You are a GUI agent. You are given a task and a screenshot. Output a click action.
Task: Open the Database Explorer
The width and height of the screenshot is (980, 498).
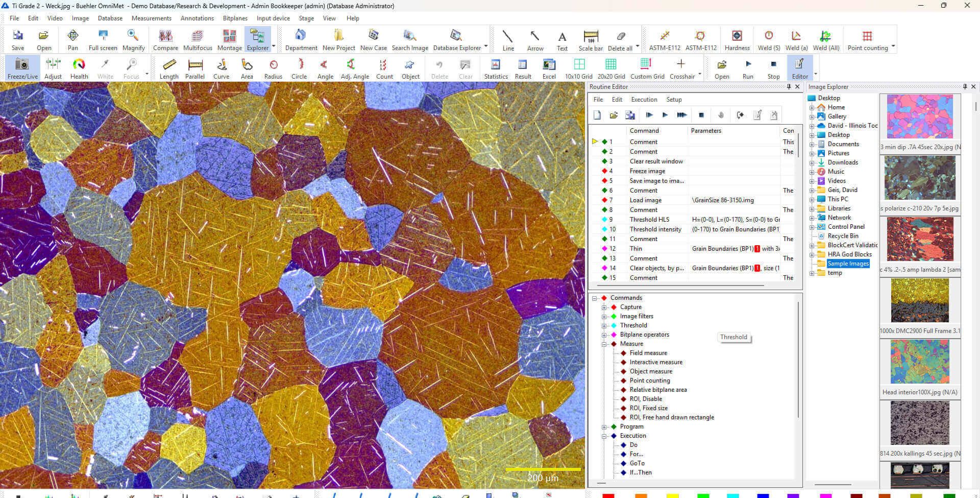pos(455,38)
